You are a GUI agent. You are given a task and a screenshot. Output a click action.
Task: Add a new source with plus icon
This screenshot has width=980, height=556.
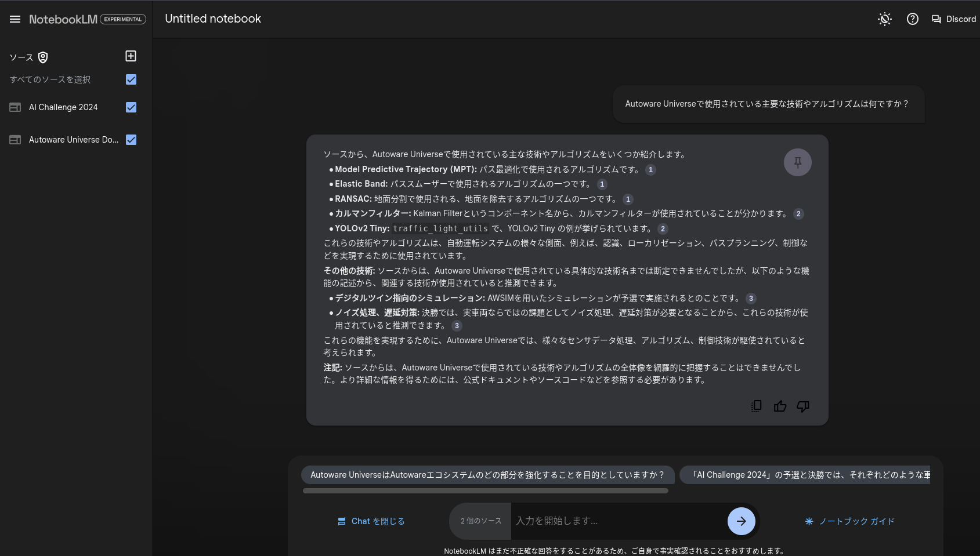pos(131,56)
